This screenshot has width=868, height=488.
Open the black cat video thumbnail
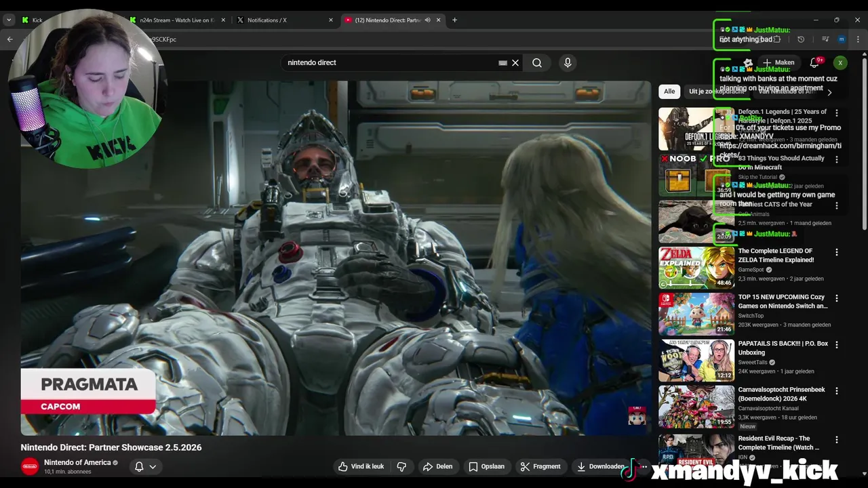click(x=696, y=222)
